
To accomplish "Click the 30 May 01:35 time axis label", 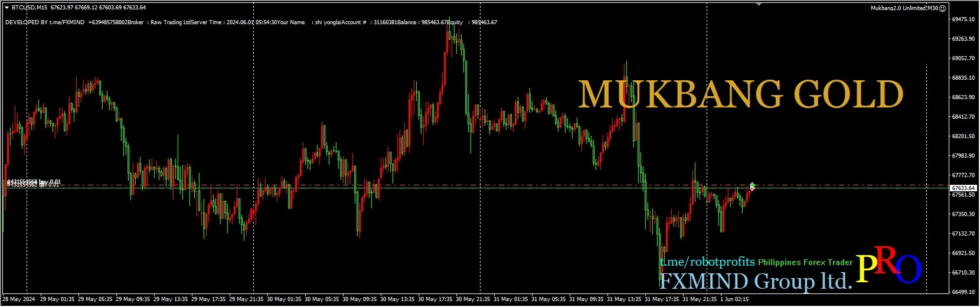I will tap(284, 299).
